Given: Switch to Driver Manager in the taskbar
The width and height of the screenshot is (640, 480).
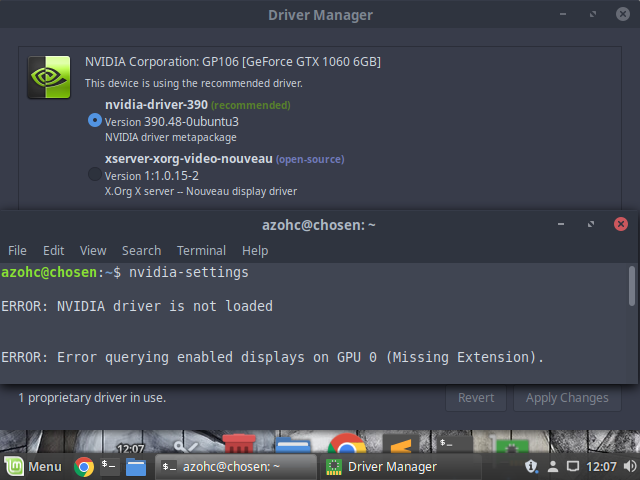Looking at the screenshot, I should pyautogui.click(x=400, y=467).
